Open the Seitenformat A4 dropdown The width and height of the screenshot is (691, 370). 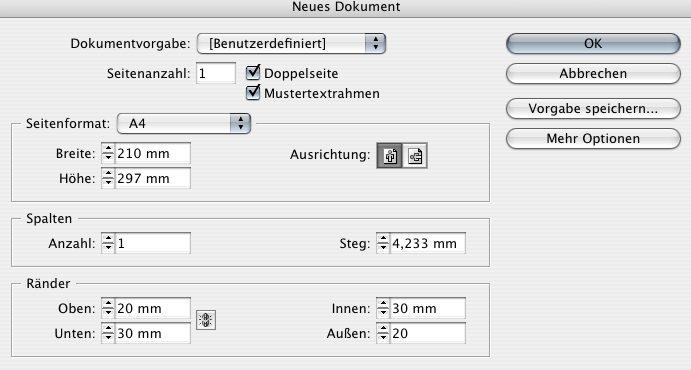tap(184, 123)
